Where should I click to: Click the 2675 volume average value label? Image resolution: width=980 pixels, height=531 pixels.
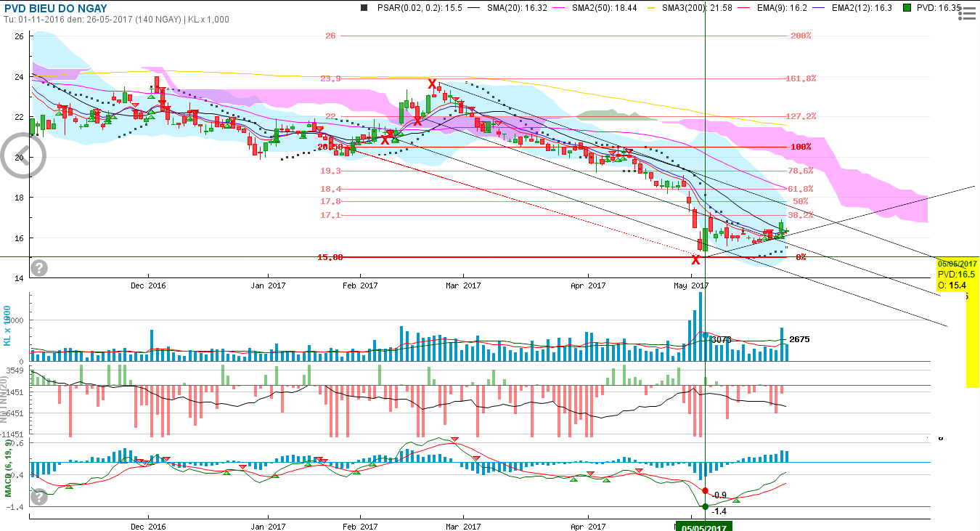click(799, 339)
